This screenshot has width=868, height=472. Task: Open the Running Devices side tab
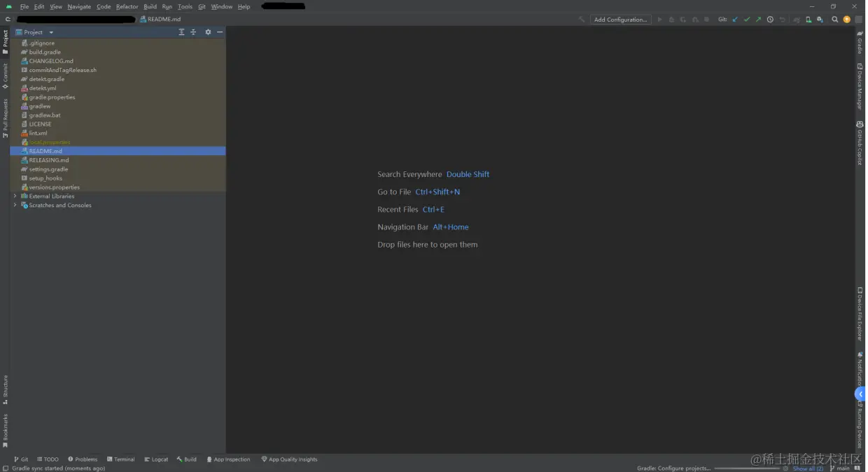(x=860, y=427)
